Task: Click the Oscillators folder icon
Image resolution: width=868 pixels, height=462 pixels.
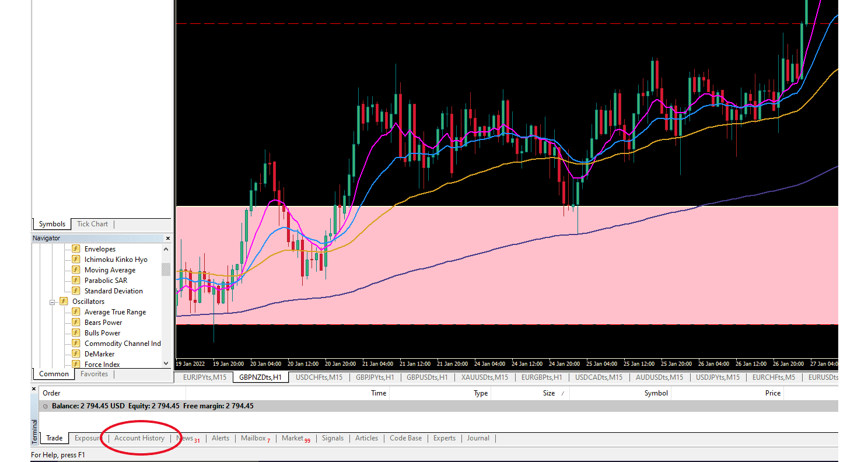Action: (x=64, y=302)
